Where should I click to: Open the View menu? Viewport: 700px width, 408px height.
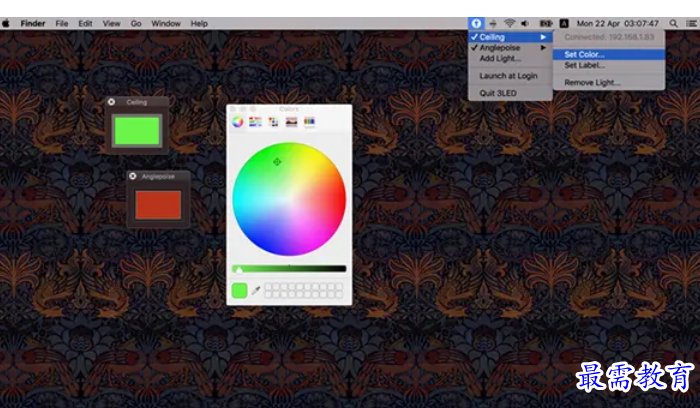[x=111, y=23]
